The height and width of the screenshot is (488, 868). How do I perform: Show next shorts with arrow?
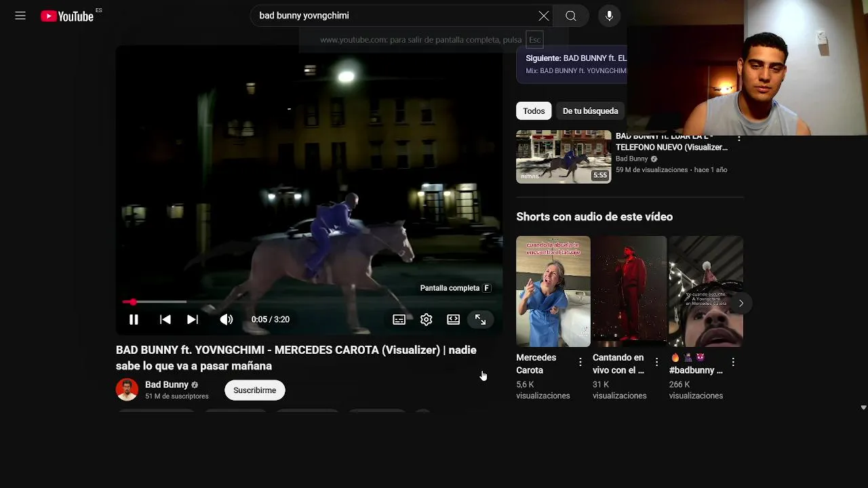[741, 303]
